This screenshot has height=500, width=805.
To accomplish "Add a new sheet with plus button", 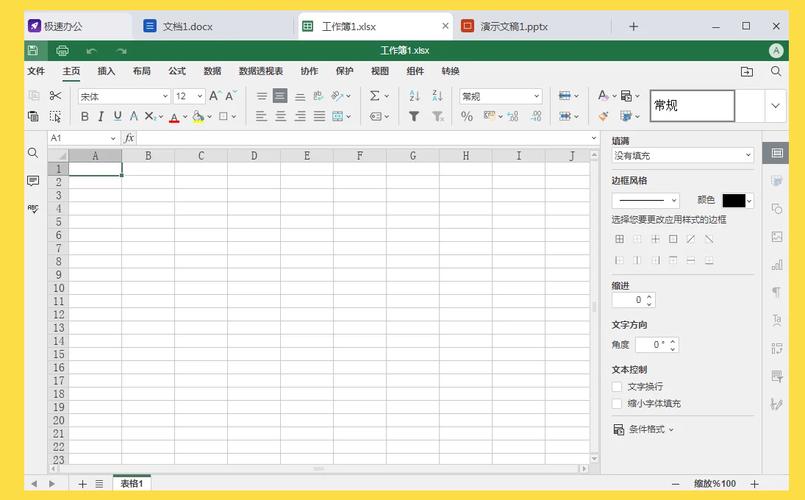I will click(x=82, y=484).
